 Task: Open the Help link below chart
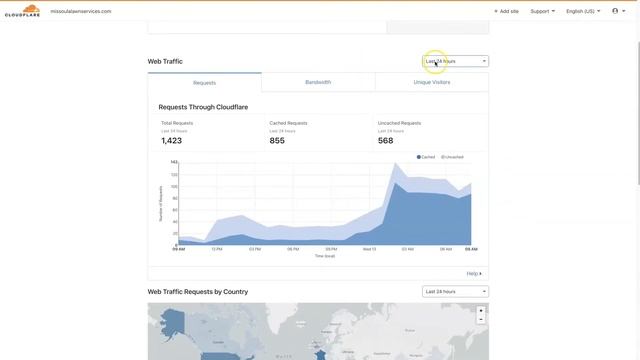[474, 273]
